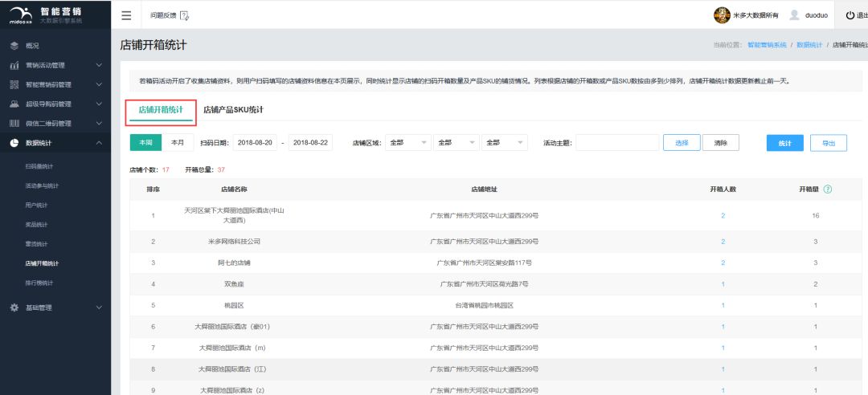Image resolution: width=868 pixels, height=395 pixels.
Task: Click the store name 米多网络科技公司
Action: [x=234, y=242]
